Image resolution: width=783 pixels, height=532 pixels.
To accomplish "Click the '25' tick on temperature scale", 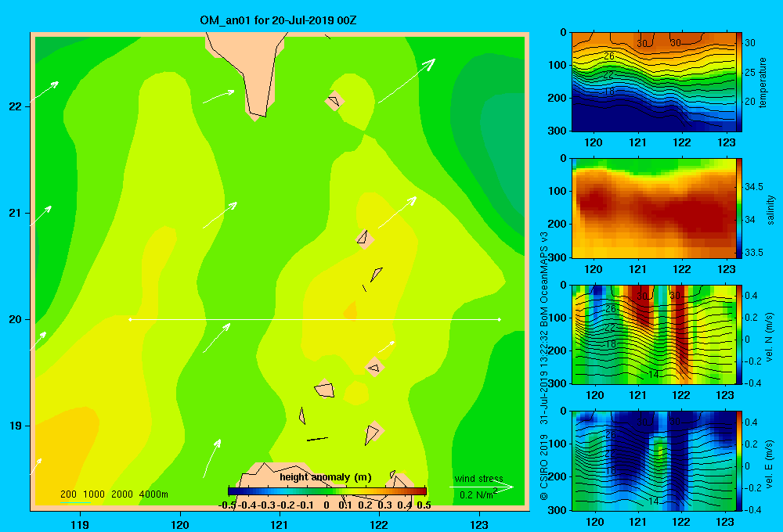I will coord(750,72).
